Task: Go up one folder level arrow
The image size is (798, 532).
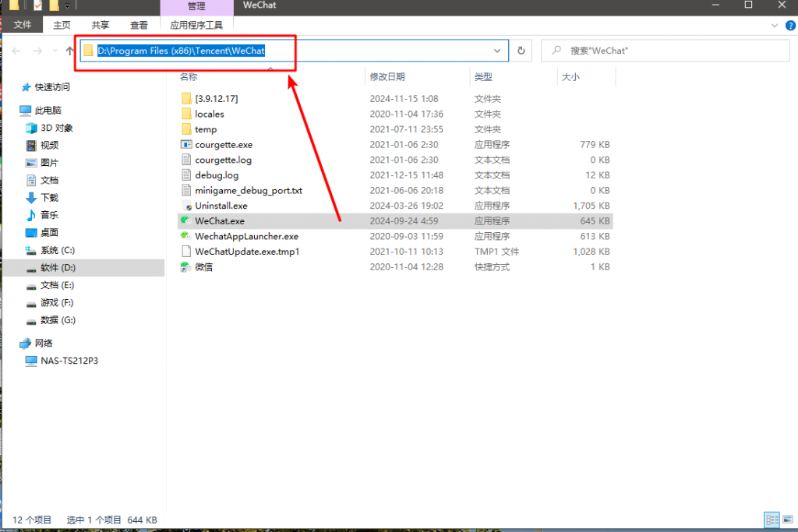Action: click(69, 51)
